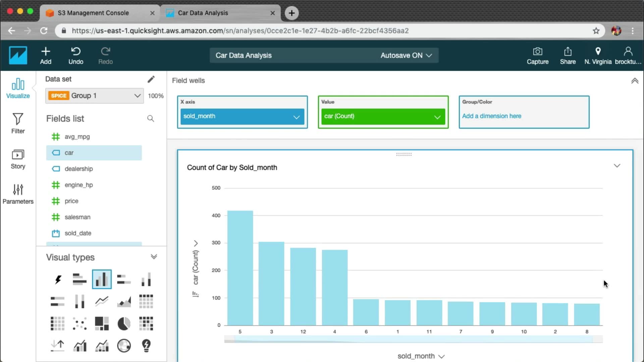
Task: Select the pie chart visual type
Action: (124, 323)
